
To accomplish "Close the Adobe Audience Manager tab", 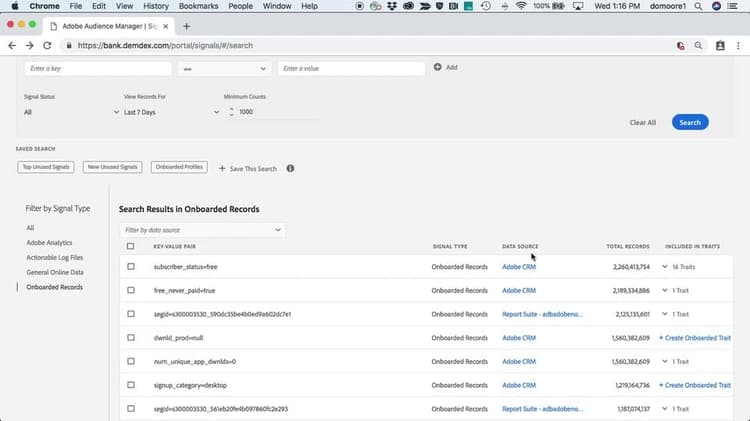I will tap(165, 26).
